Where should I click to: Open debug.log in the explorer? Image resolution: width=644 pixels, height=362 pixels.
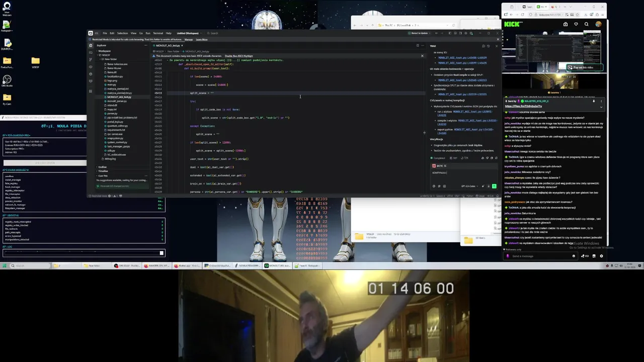point(110,159)
